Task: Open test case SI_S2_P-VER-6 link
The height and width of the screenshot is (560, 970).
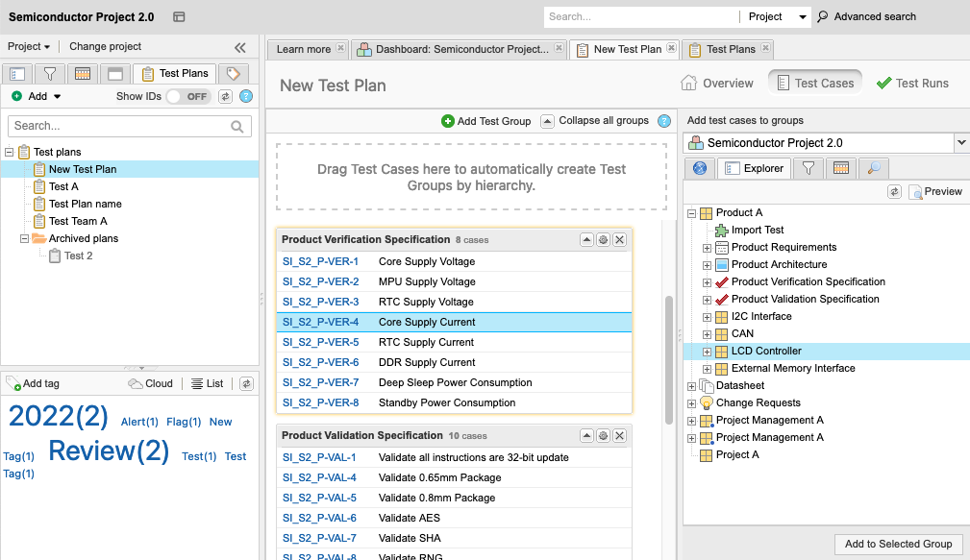Action: pos(320,362)
